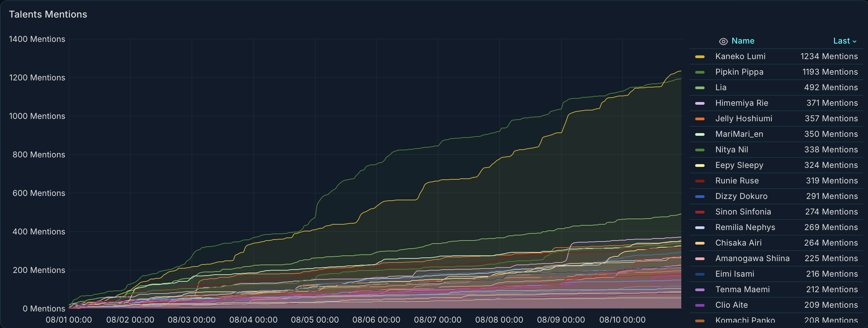
Task: Toggle the Himemiya Rie series name
Action: click(742, 103)
